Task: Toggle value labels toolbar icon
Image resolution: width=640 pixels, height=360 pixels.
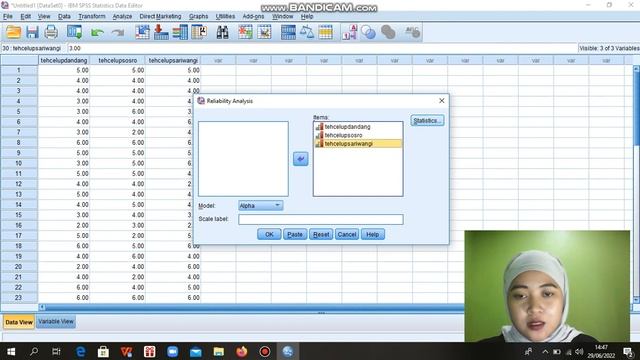Action: pyautogui.click(x=350, y=32)
